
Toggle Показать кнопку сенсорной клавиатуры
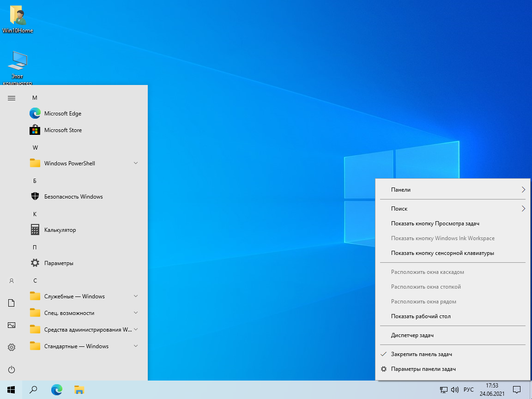point(442,253)
